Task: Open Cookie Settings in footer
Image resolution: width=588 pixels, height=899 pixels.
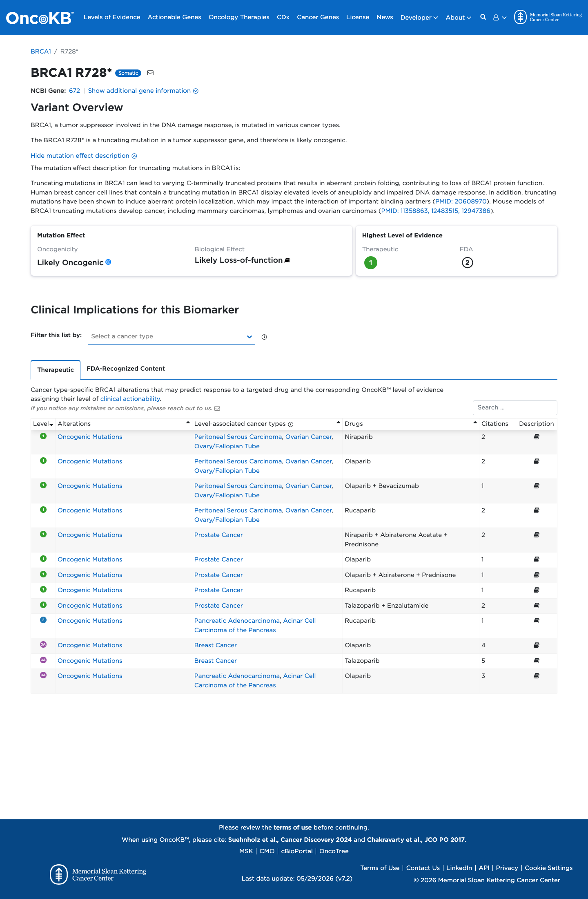Action: pos(548,868)
